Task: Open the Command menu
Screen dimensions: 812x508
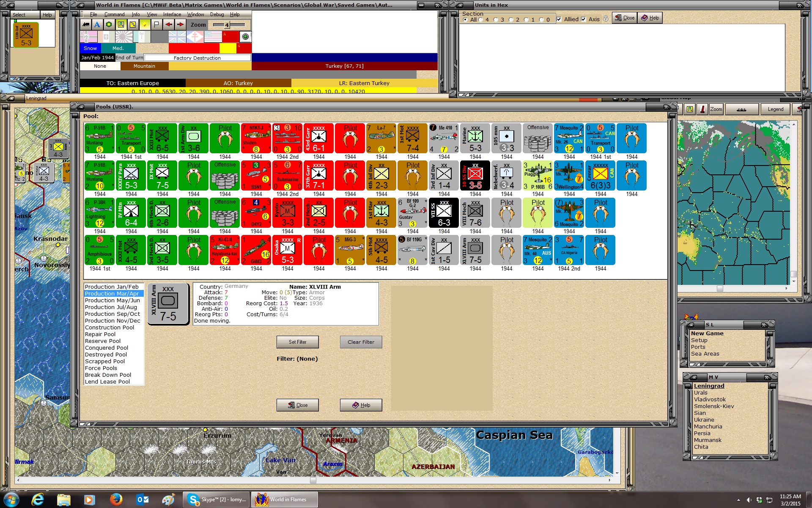Action: point(114,14)
